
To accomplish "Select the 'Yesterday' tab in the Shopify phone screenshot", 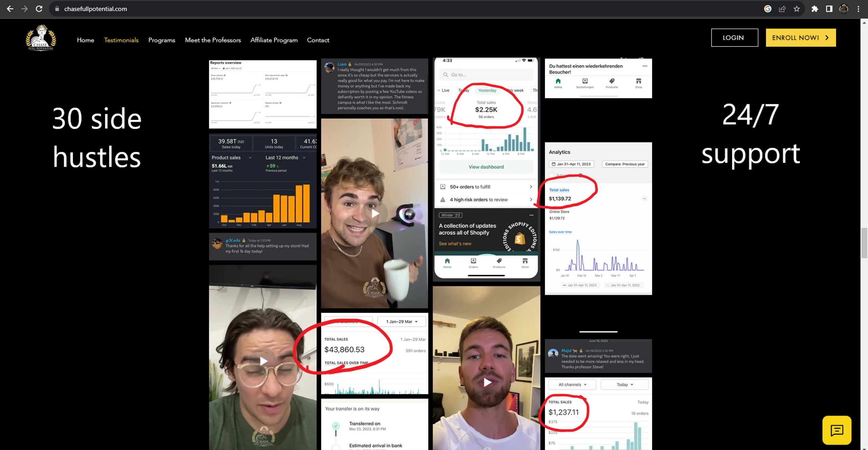I will 487,90.
